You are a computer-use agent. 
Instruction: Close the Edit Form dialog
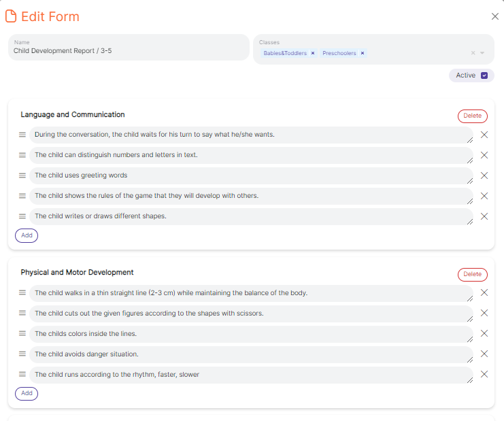coord(494,16)
